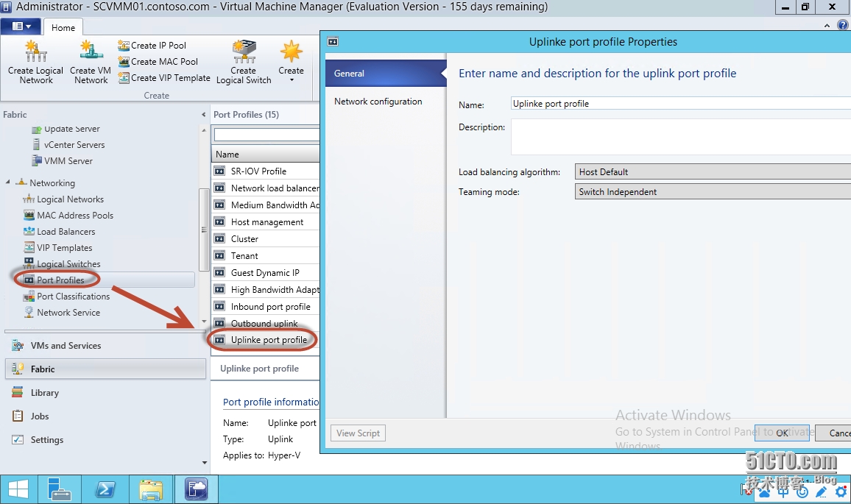Select Outbound uplink row
Image resolution: width=851 pixels, height=504 pixels.
coord(266,323)
